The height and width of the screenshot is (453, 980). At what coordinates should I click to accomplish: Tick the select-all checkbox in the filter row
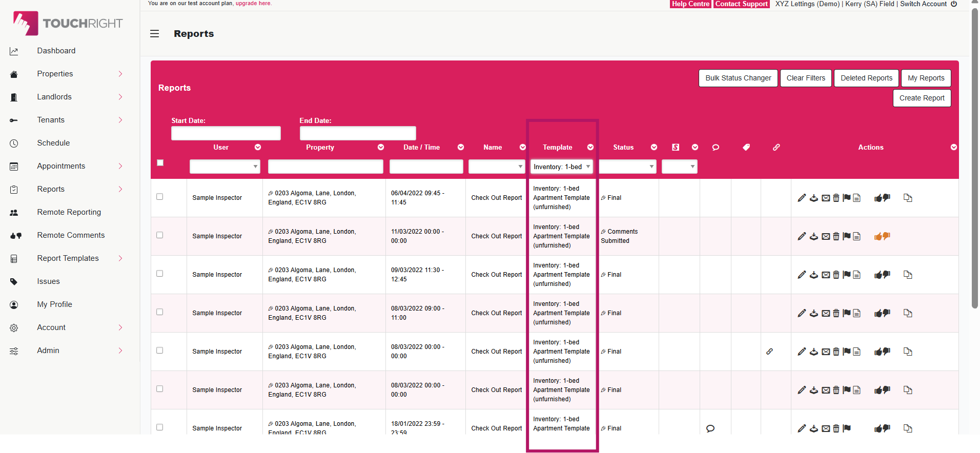(160, 162)
